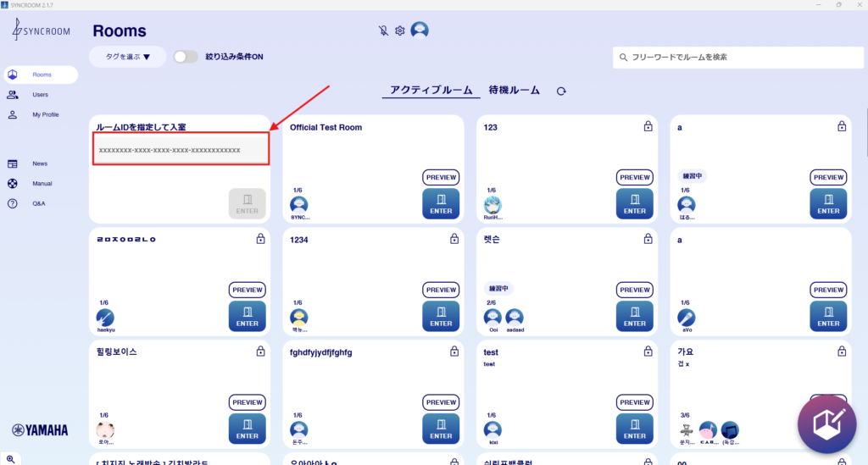Screen dimensions: 868x465
Task: Open My Profile in the sidebar
Action: (x=45, y=114)
